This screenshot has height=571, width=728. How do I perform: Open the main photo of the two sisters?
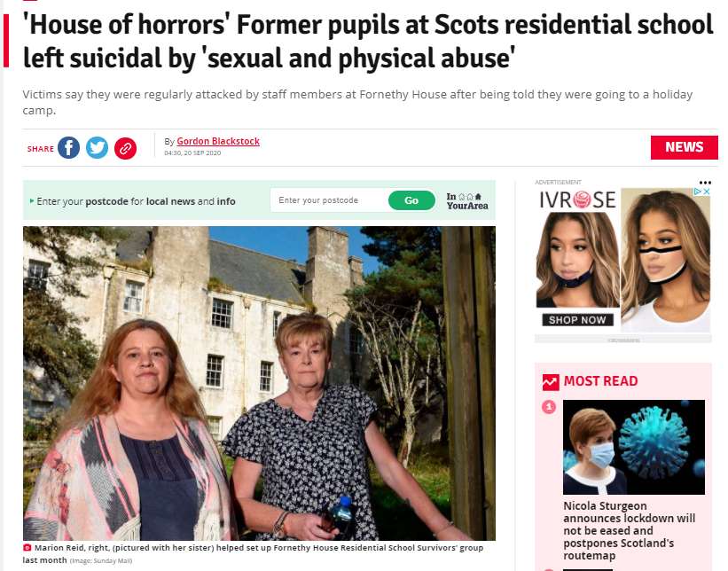point(259,383)
